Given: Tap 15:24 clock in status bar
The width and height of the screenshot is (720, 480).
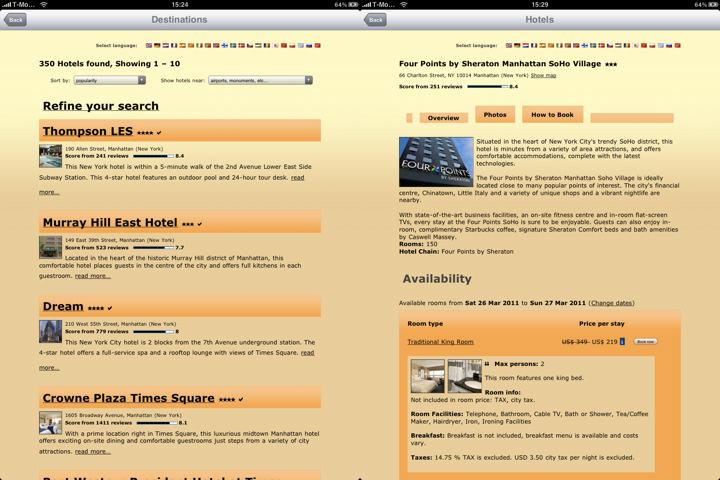Looking at the screenshot, I should [180, 5].
